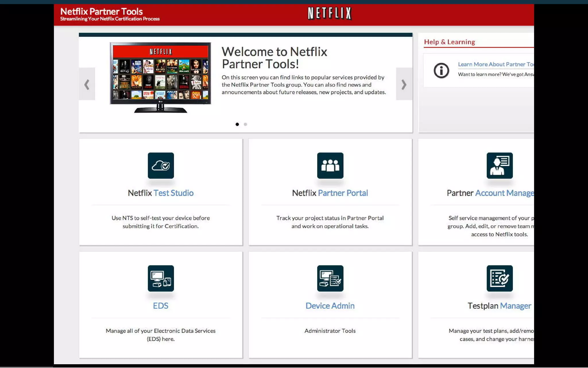This screenshot has height=368, width=588.
Task: Open the EDS title link
Action: pyautogui.click(x=160, y=306)
